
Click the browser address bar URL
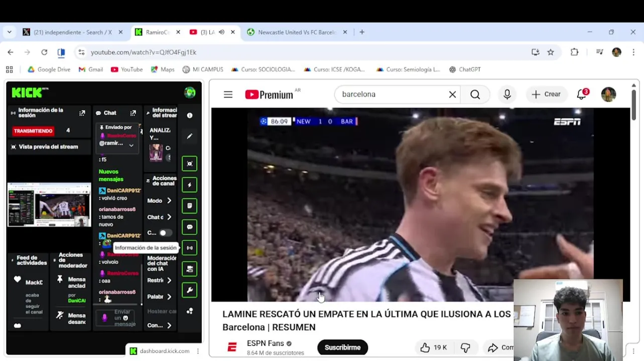point(144,52)
